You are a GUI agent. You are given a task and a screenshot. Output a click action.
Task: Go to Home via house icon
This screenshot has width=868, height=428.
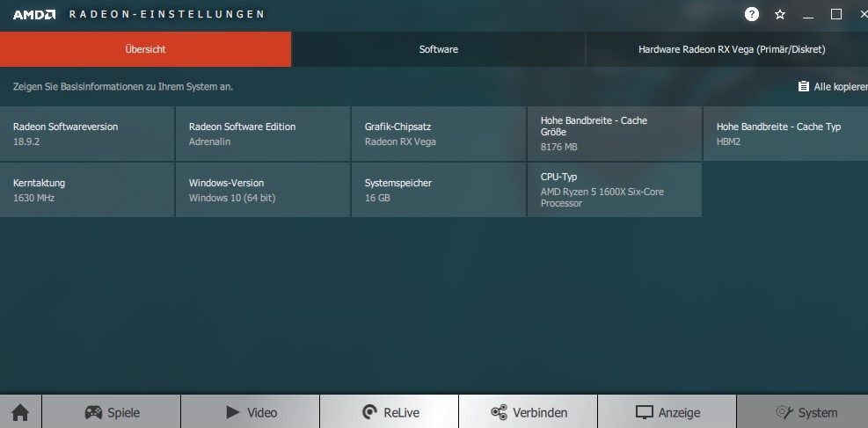point(20,412)
